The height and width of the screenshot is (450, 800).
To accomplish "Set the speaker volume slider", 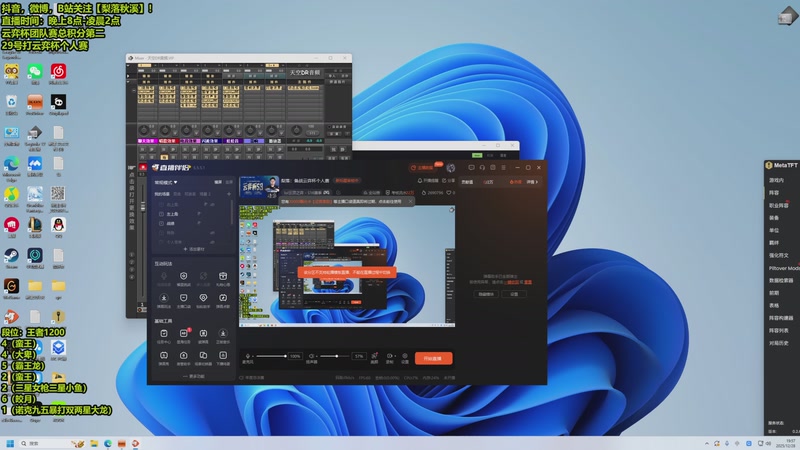I will coord(335,356).
